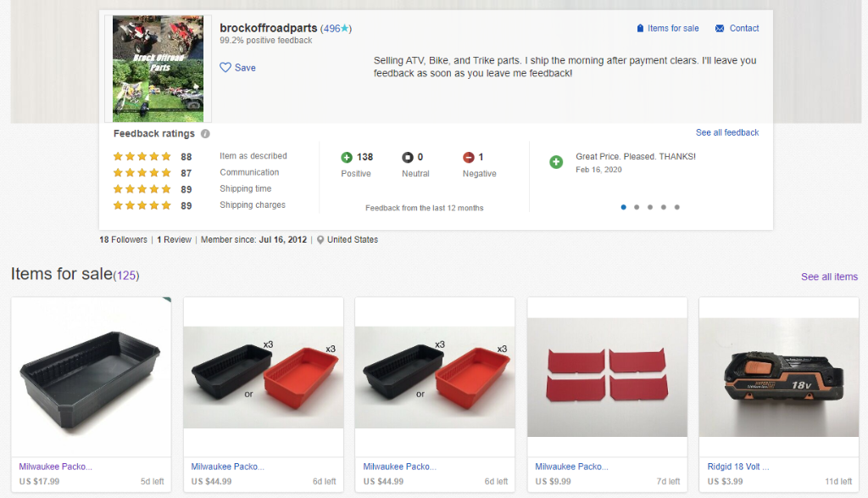The height and width of the screenshot is (498, 868).
Task: Click the Item as described rating label
Action: tap(253, 156)
